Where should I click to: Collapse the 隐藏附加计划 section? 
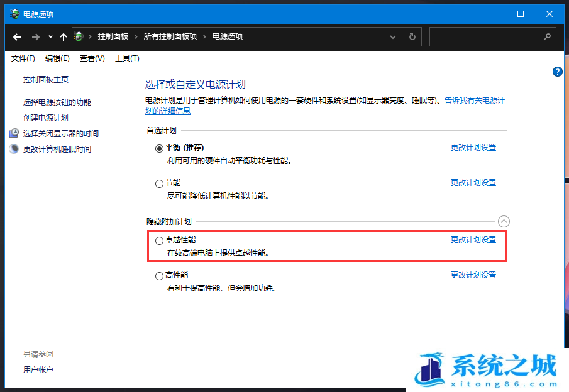(504, 221)
